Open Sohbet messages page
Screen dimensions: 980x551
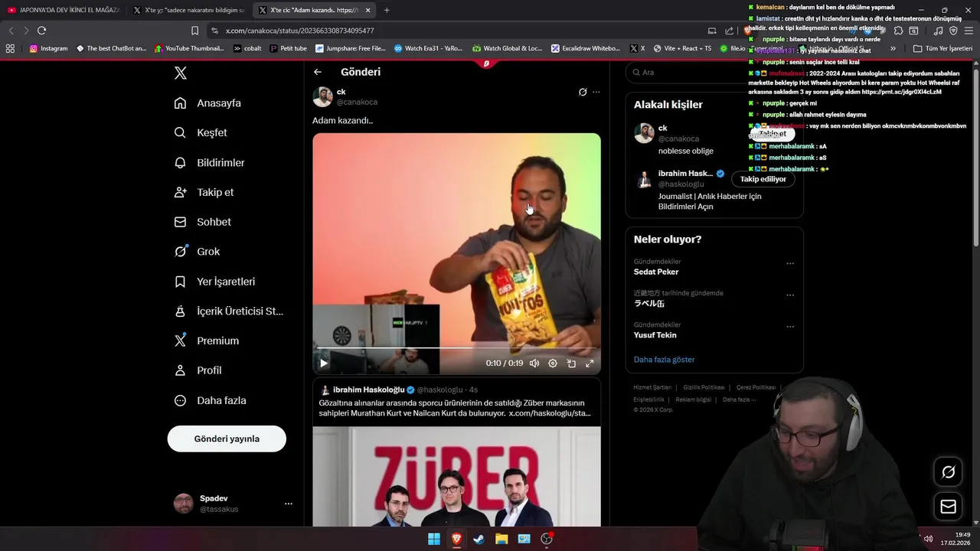(202, 222)
